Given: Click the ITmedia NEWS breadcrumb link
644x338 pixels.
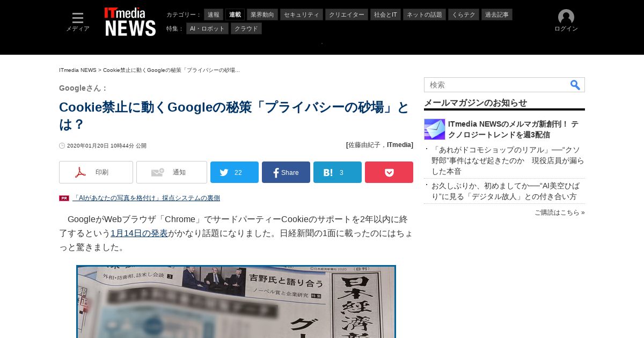Looking at the screenshot, I should pyautogui.click(x=78, y=70).
